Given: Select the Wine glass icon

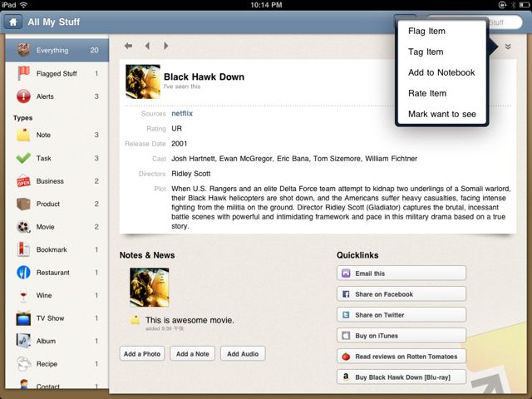Looking at the screenshot, I should pos(23,296).
